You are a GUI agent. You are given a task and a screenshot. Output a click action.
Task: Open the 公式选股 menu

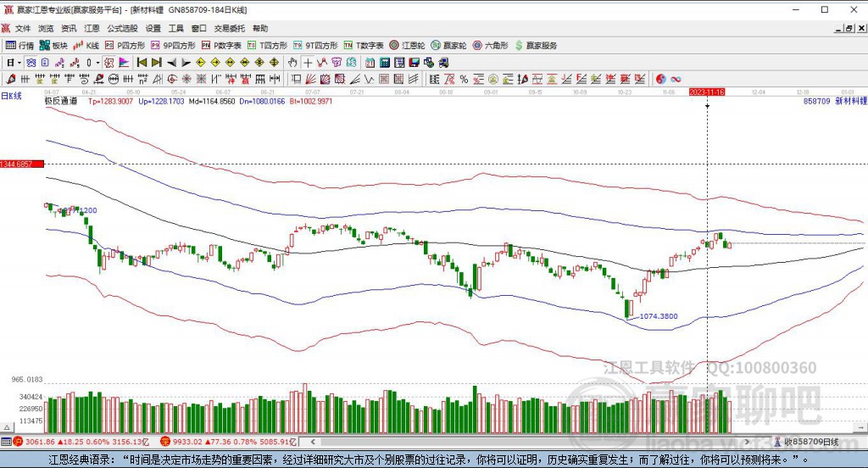pos(122,28)
